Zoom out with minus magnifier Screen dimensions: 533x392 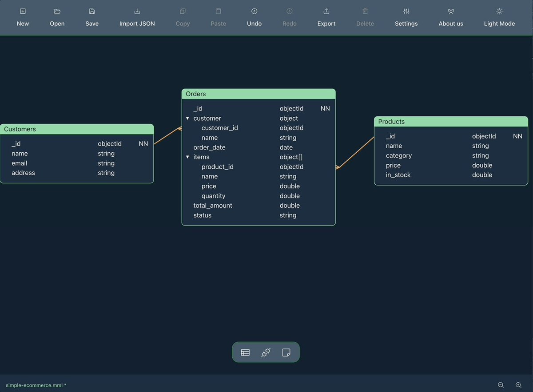point(501,385)
